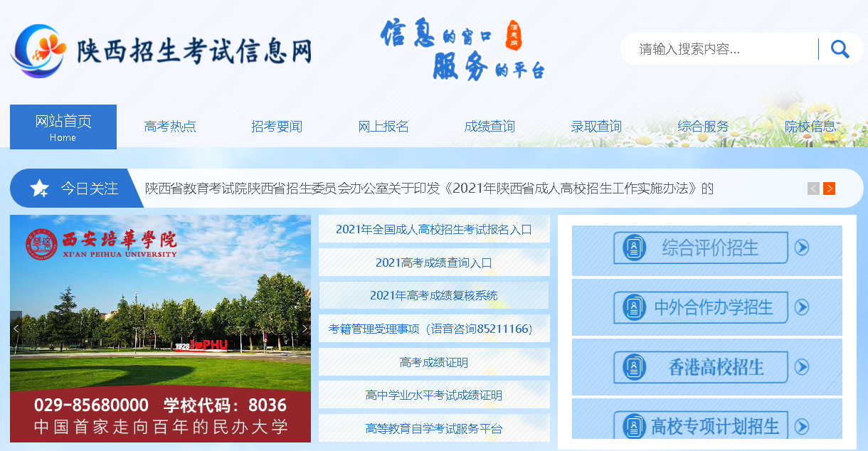Image resolution: width=868 pixels, height=451 pixels.
Task: Click the star icon beside 今日关注
Action: (x=39, y=189)
